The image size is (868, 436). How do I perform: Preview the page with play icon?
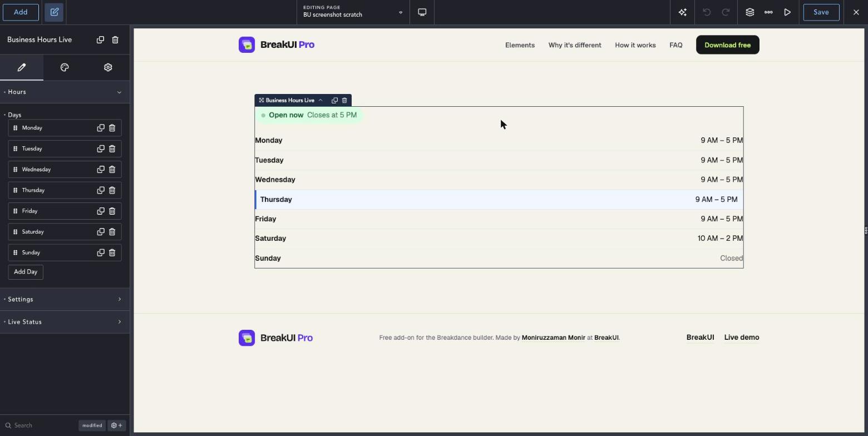click(x=787, y=12)
